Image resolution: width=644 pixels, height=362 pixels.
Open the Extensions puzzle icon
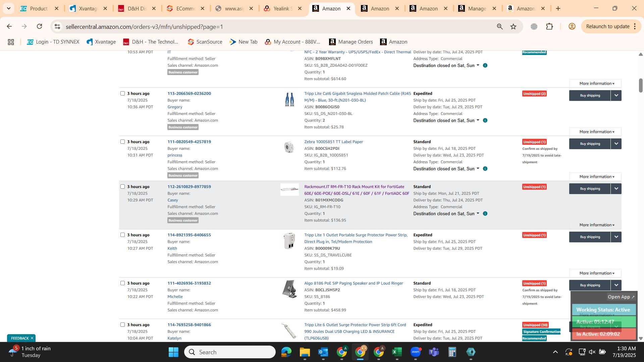[x=549, y=26]
